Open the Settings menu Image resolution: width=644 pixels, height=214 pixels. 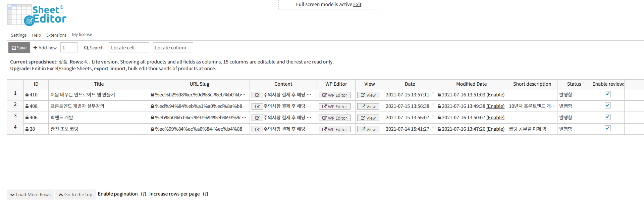pyautogui.click(x=19, y=35)
